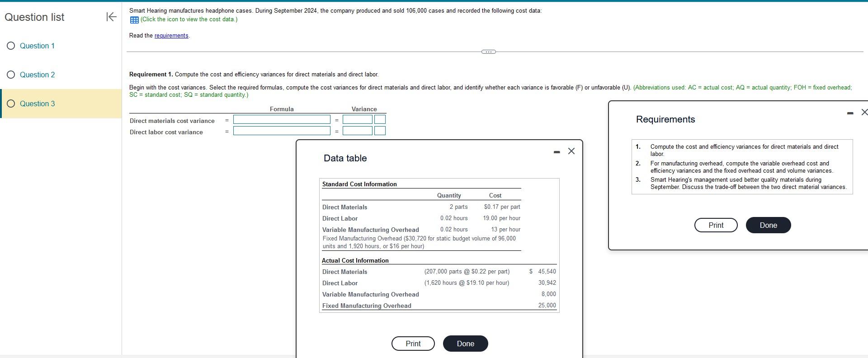This screenshot has width=868, height=358.
Task: Select the Question 1 radio button
Action: (11, 46)
